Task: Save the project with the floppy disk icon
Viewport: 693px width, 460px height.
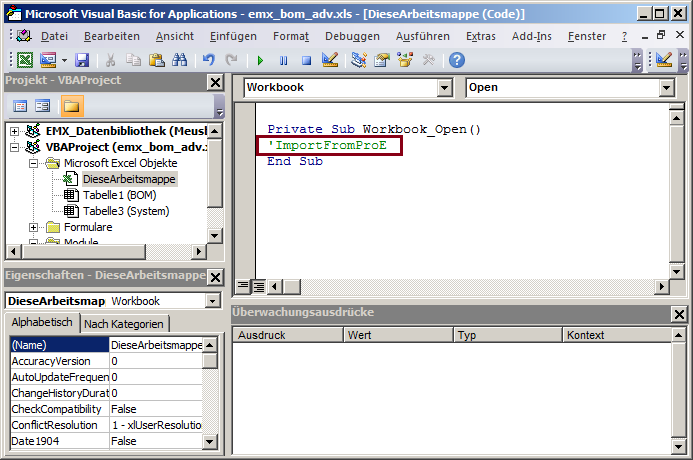Action: (82, 61)
